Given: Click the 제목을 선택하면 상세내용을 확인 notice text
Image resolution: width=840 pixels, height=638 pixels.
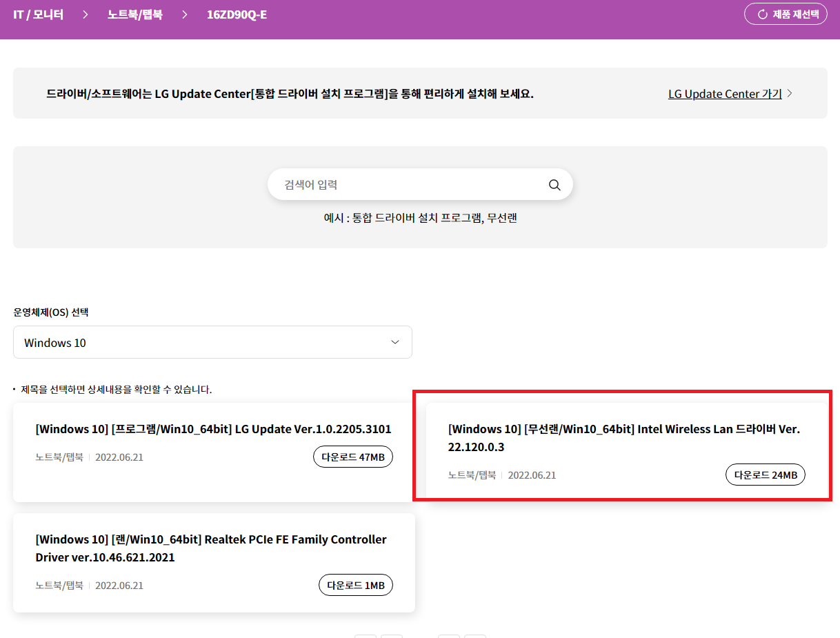Looking at the screenshot, I should coord(117,390).
